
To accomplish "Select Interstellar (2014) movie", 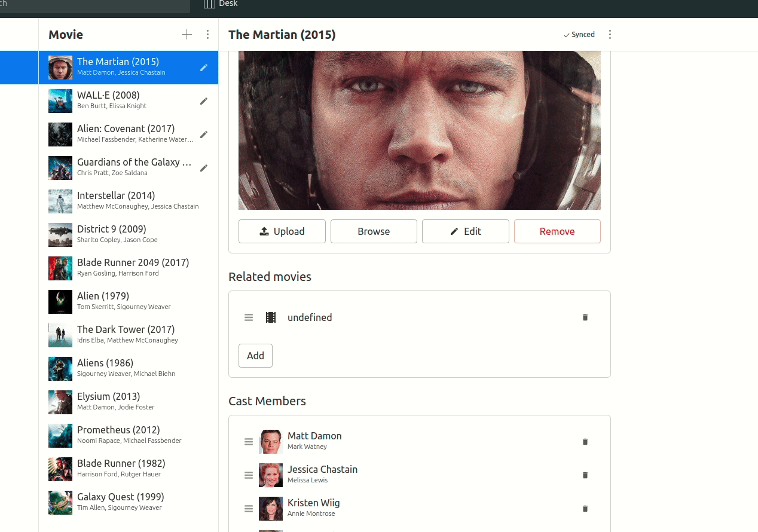I will coord(129,201).
